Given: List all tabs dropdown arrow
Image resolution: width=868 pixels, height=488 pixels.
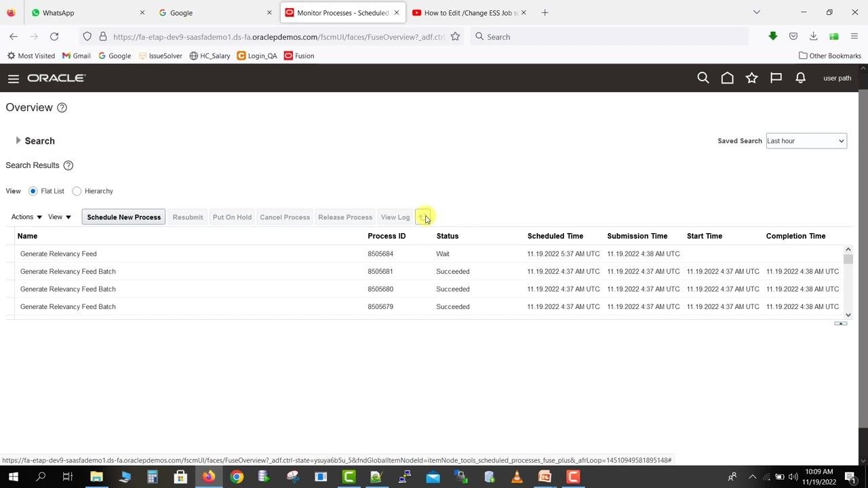Looking at the screenshot, I should pos(757,12).
